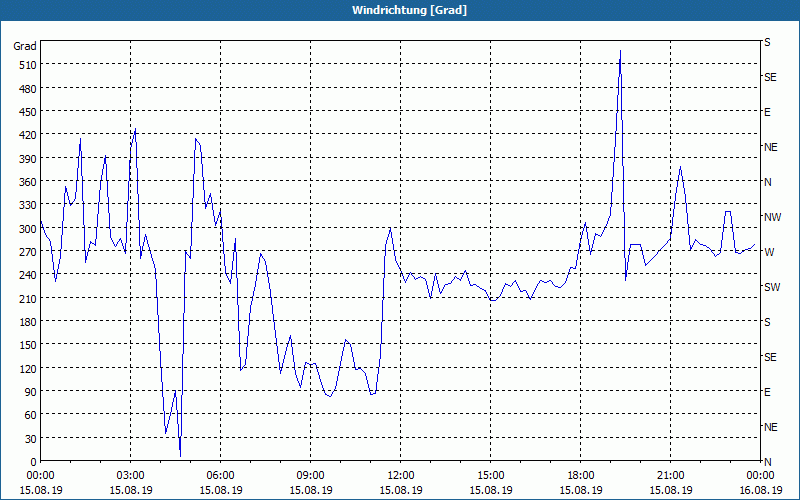Click the S compass label at 180 level
The width and height of the screenshot is (800, 500).
click(x=767, y=322)
